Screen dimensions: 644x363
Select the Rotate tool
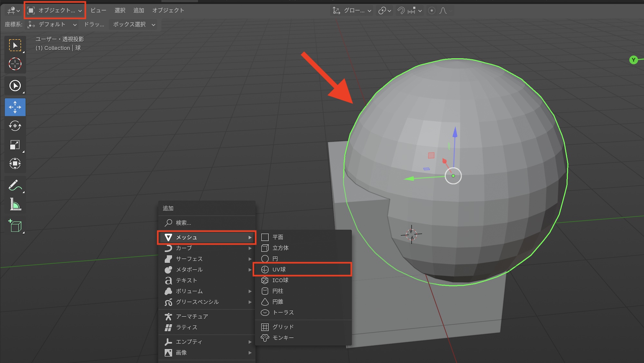pos(15,126)
